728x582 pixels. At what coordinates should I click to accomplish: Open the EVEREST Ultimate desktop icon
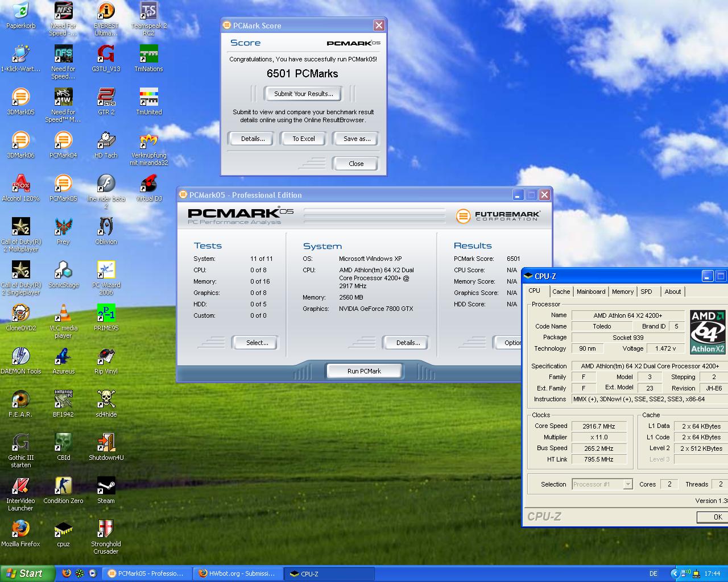[106, 18]
